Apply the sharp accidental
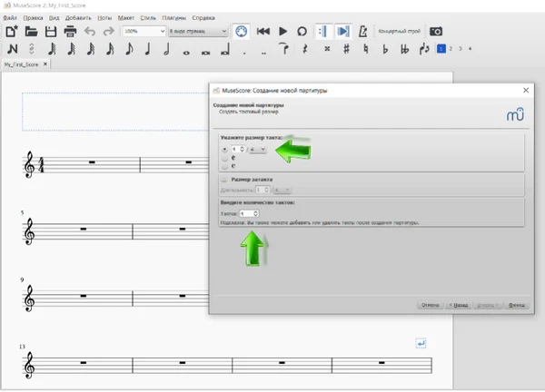This screenshot has height=392, width=545. point(346,49)
